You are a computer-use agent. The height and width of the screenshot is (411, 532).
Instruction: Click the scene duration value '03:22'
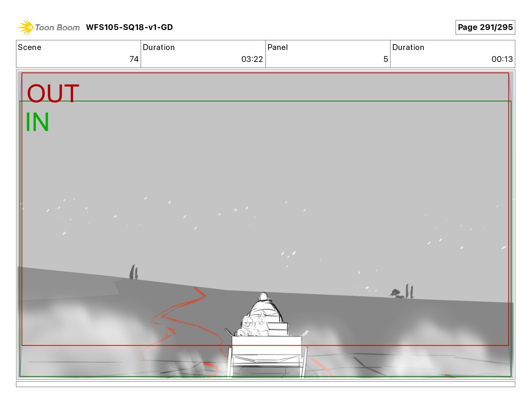(252, 59)
